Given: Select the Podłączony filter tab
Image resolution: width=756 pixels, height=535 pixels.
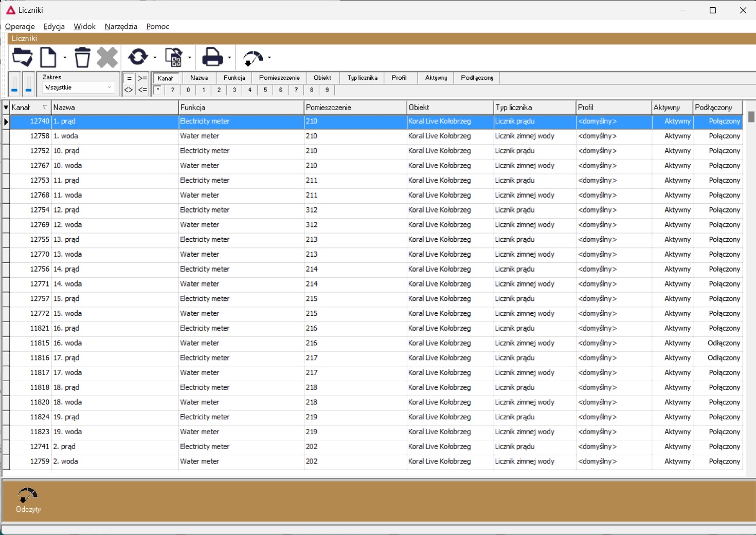Looking at the screenshot, I should [x=477, y=78].
